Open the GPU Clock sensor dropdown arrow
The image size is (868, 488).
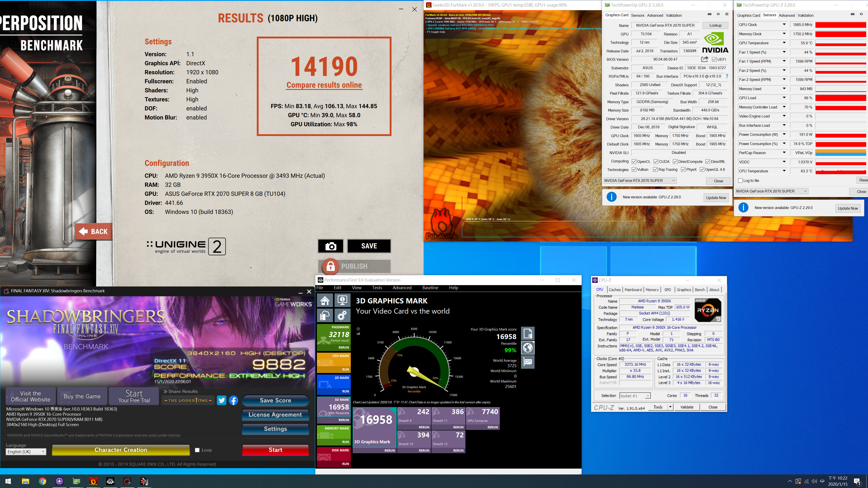point(784,25)
